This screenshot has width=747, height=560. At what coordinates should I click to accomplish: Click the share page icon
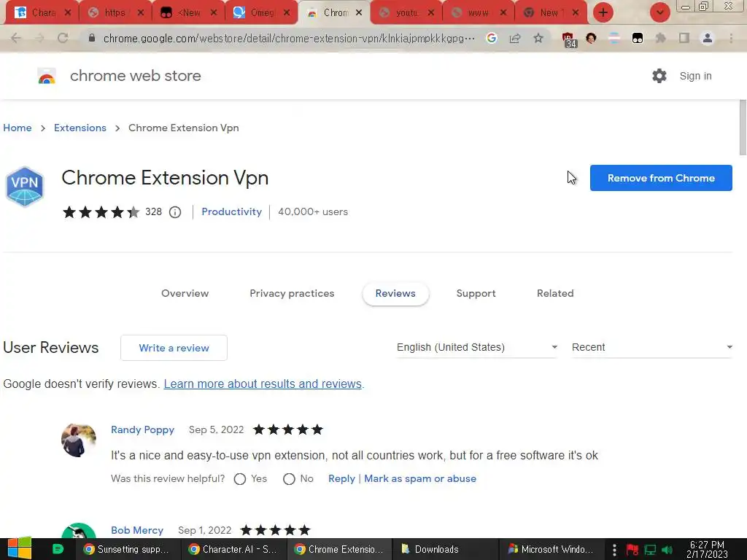(515, 38)
